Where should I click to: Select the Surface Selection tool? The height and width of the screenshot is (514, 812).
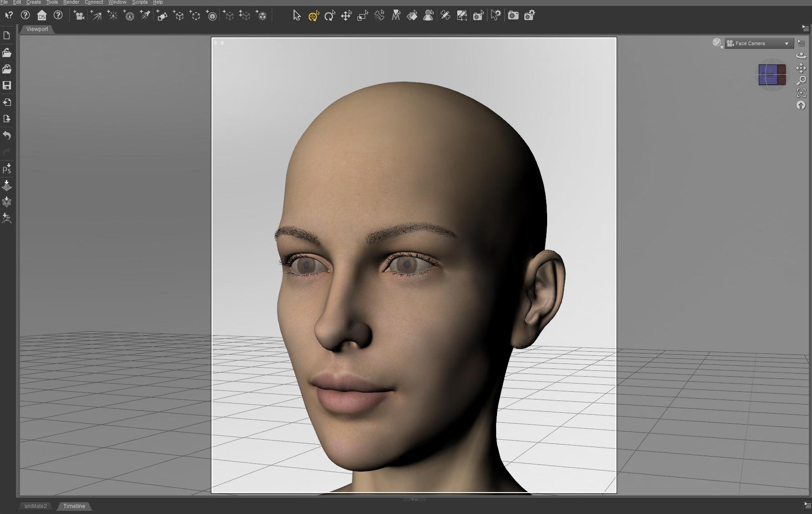coord(412,16)
